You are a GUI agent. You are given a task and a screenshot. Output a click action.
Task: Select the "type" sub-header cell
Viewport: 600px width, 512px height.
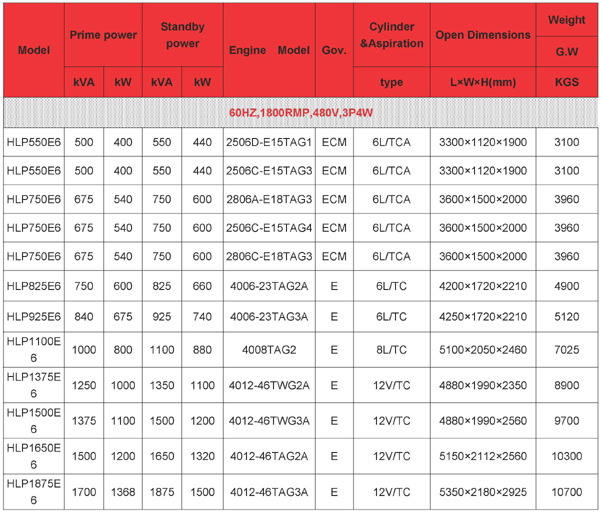click(x=391, y=82)
